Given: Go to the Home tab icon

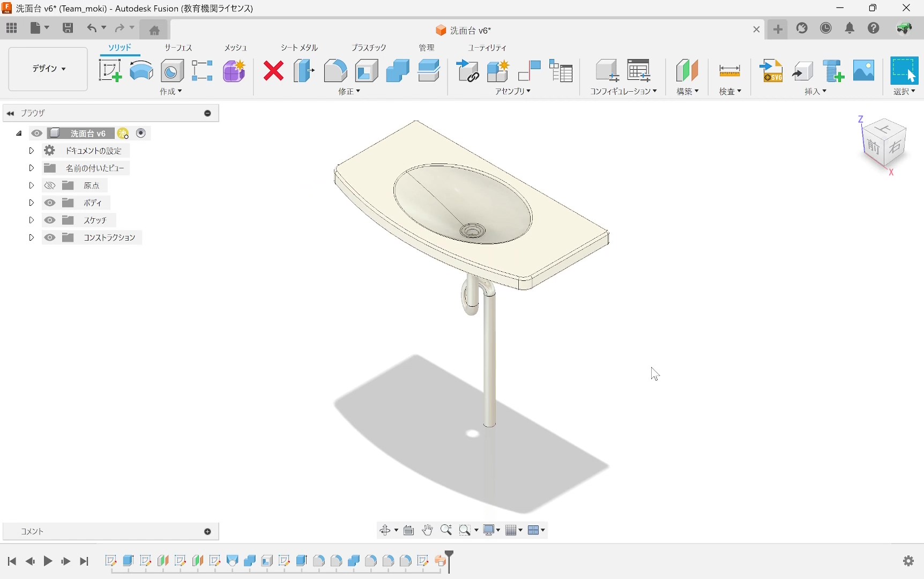Looking at the screenshot, I should 154,30.
